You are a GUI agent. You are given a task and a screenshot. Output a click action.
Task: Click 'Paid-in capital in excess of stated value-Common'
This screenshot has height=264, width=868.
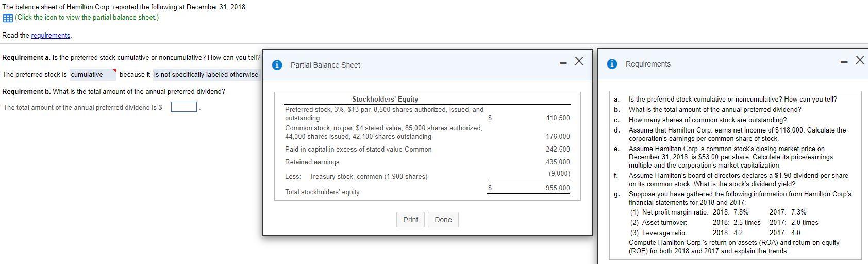358,149
